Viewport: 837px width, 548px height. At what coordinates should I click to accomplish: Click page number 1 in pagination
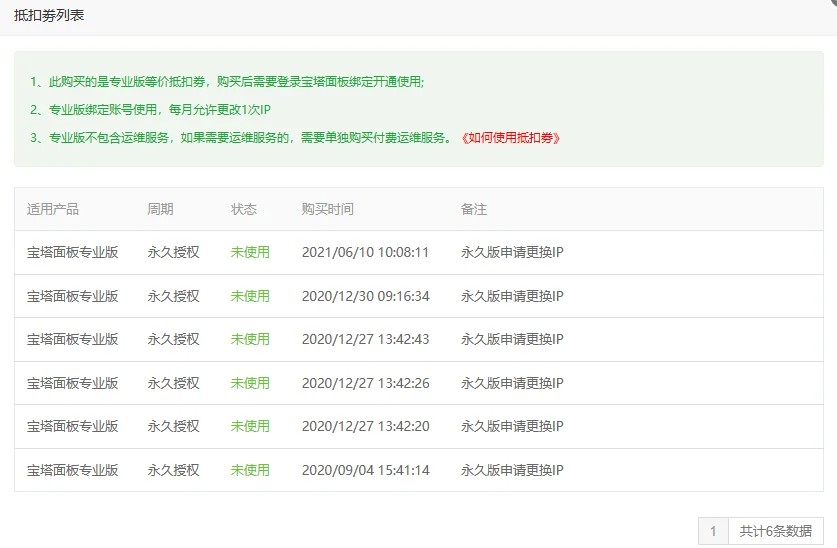coord(713,532)
